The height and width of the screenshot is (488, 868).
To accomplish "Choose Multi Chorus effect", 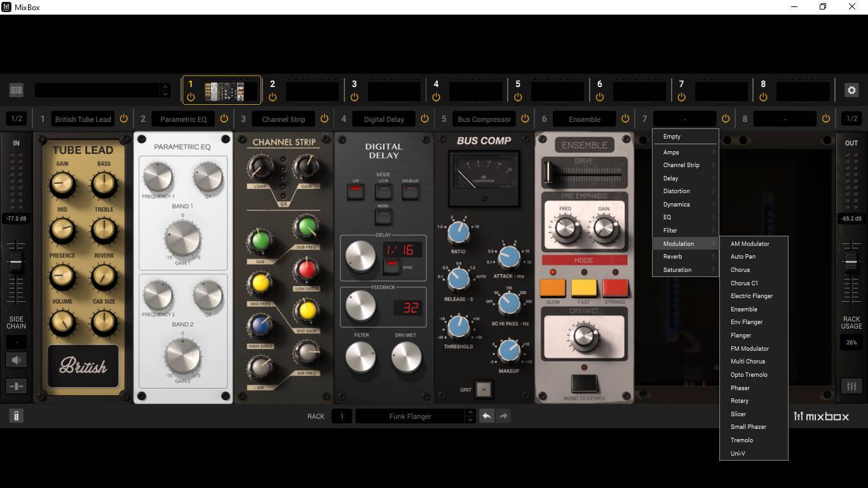I will 754,362.
